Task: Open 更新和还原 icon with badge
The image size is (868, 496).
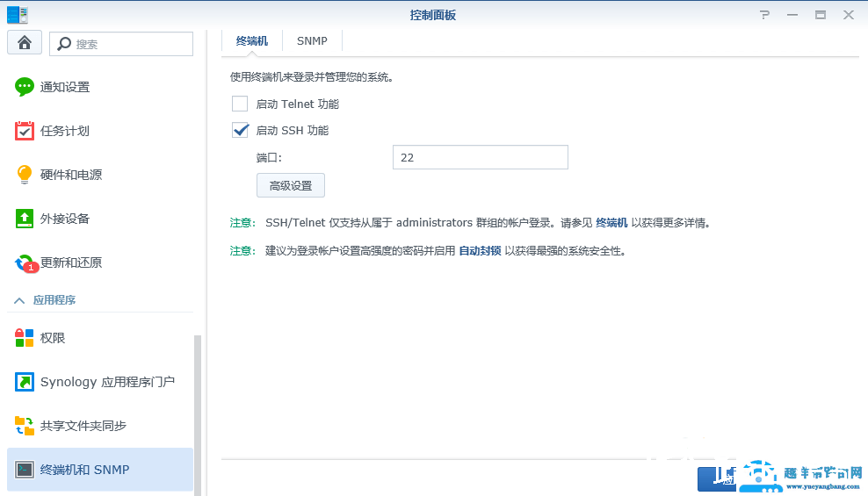Action: tap(26, 263)
